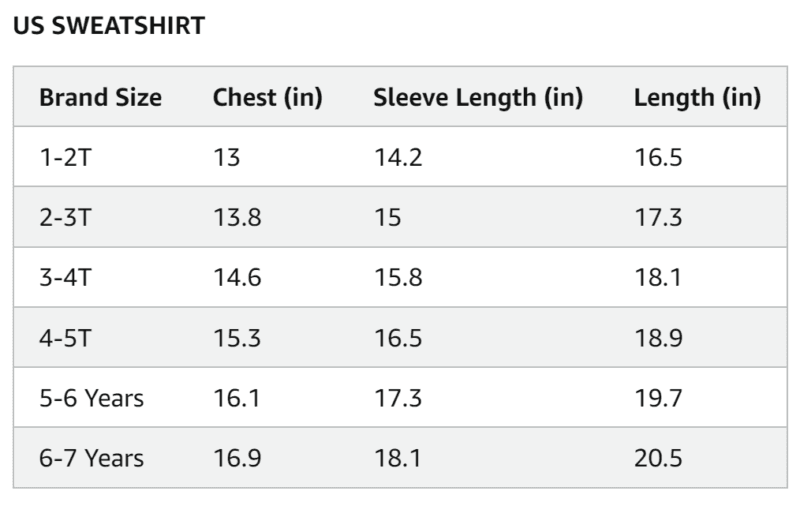The image size is (800, 506).
Task: Click the Sleeve Length (in) header
Action: click(x=478, y=97)
